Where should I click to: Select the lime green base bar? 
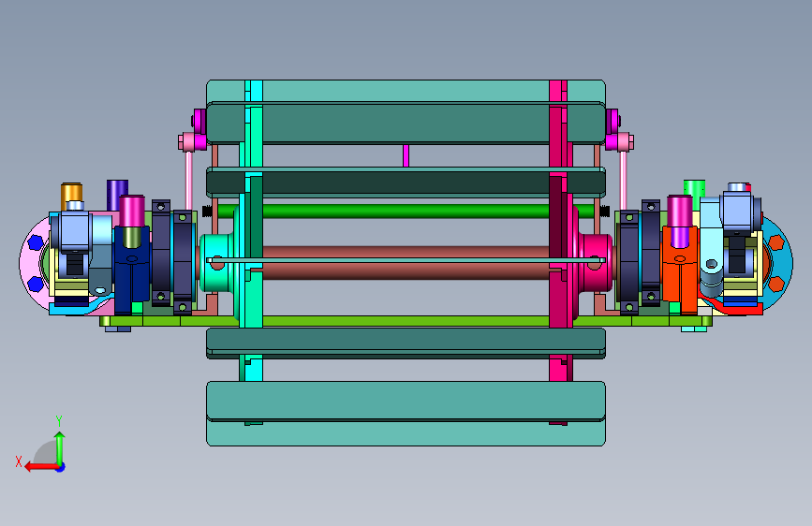tap(406, 321)
